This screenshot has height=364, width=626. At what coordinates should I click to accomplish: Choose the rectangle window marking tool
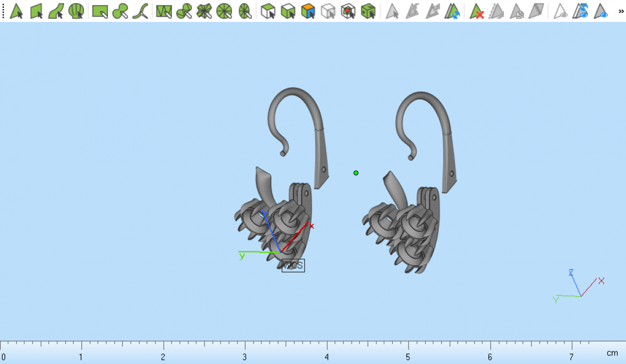[x=100, y=11]
